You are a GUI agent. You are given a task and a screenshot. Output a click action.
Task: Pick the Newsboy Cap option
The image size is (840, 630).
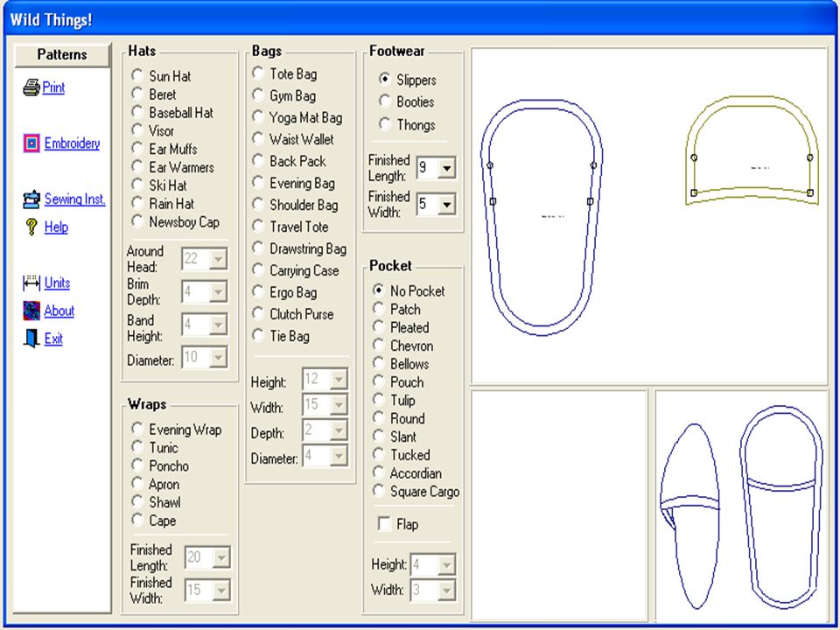(x=137, y=221)
